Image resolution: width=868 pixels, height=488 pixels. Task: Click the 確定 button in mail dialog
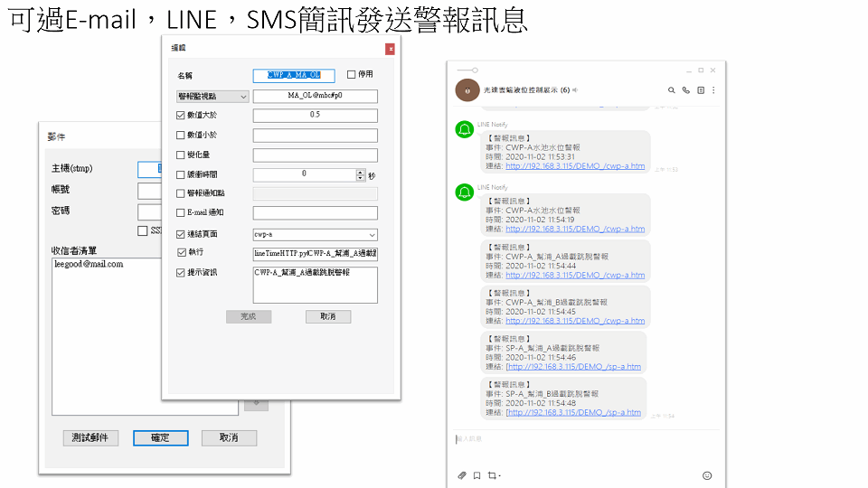click(x=160, y=437)
